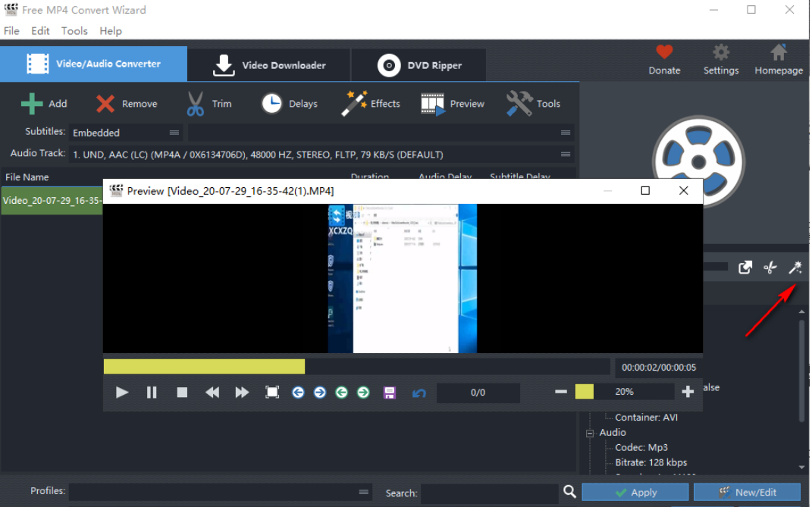Open the Subtitles Embedded dropdown
Screen dimensions: 812x507
pyautogui.click(x=125, y=133)
